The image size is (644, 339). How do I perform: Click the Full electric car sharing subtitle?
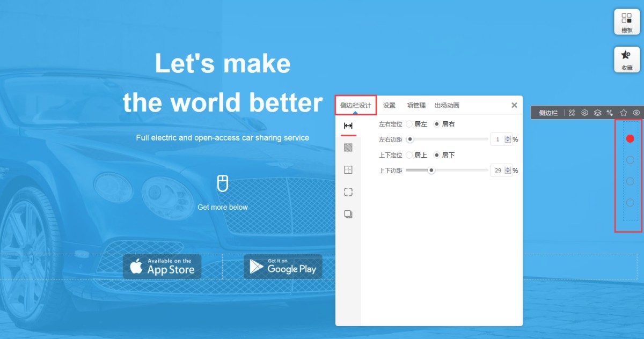click(x=223, y=138)
